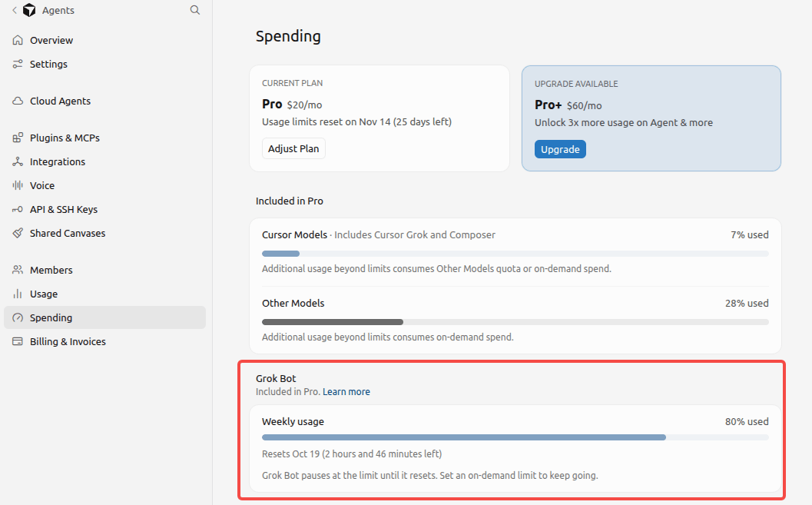
Task: Click the Members people icon
Action: [18, 269]
